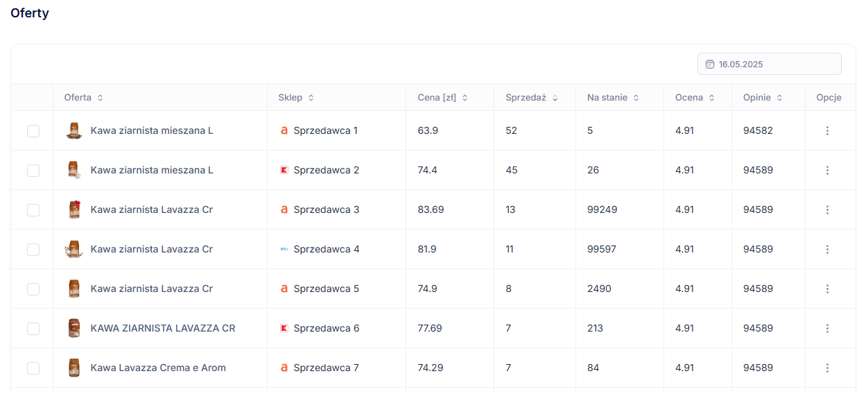
Task: Open the Kawa ziarnista Lavazza Cr offer from Sprzedawca 4
Action: pos(151,249)
